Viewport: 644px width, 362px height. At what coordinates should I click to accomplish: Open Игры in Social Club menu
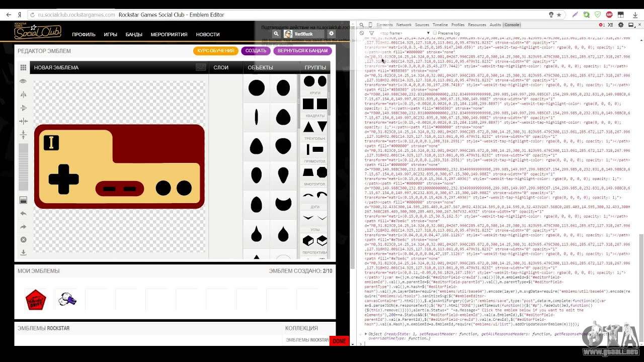[x=111, y=35]
